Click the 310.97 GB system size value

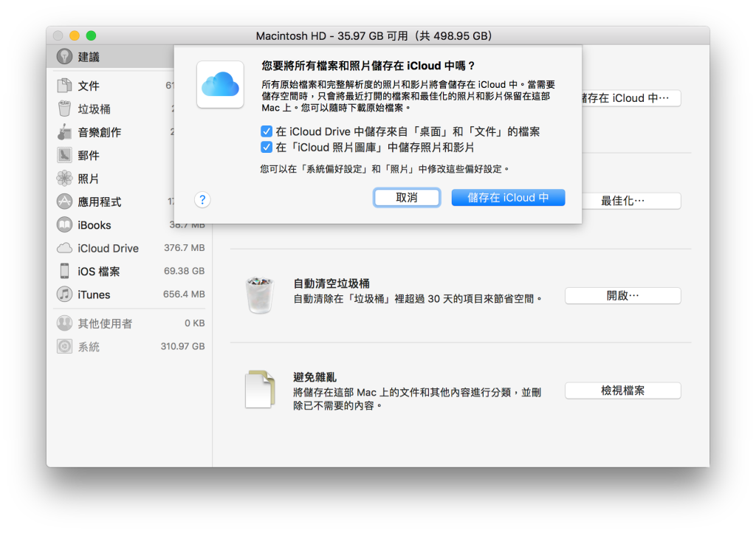click(x=183, y=346)
